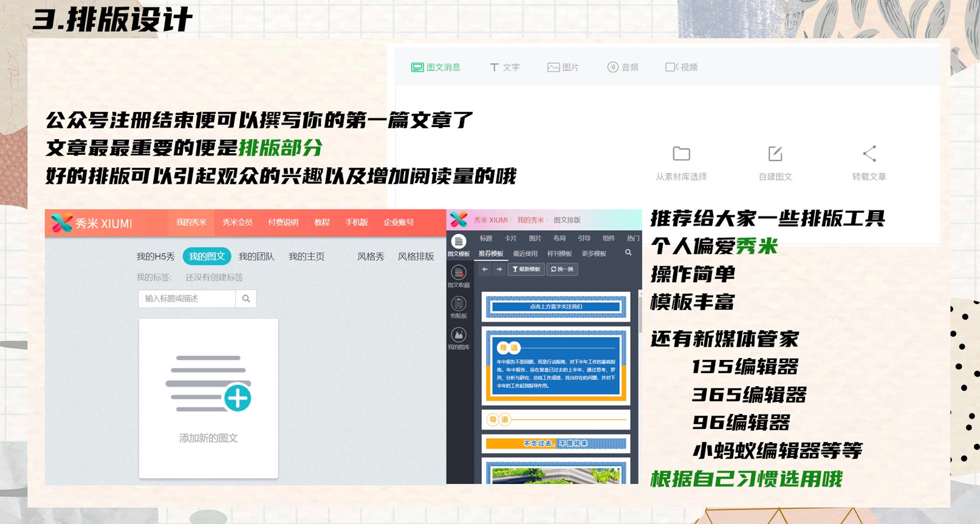Click the plus icon to add new 图文
This screenshot has height=524, width=980.
click(x=238, y=398)
